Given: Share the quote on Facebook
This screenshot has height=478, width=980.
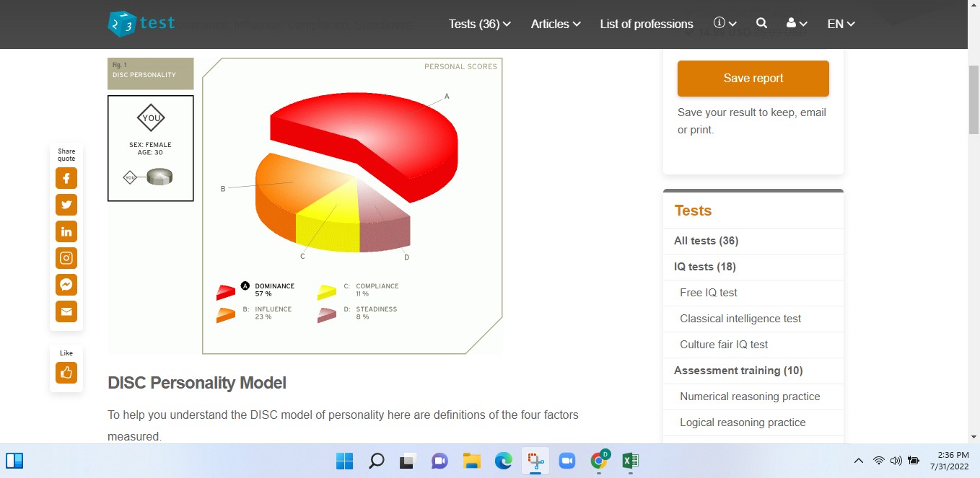Looking at the screenshot, I should pyautogui.click(x=66, y=178).
